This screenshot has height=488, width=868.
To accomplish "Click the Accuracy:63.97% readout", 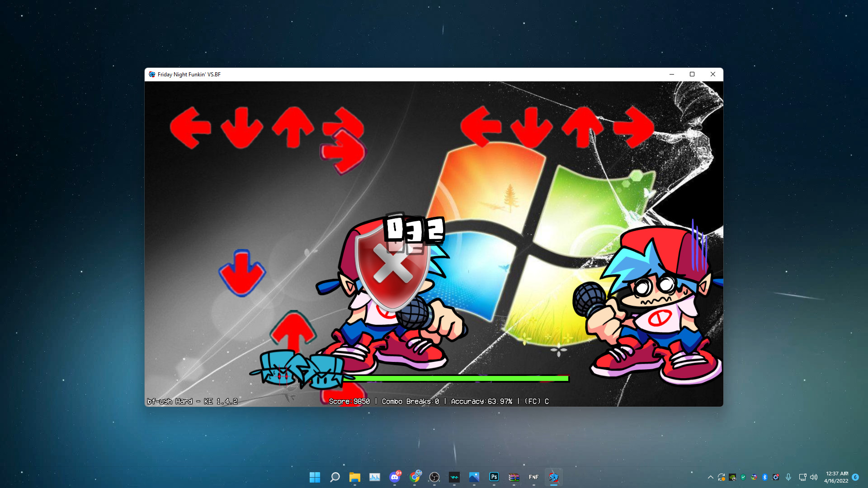I will [x=481, y=401].
